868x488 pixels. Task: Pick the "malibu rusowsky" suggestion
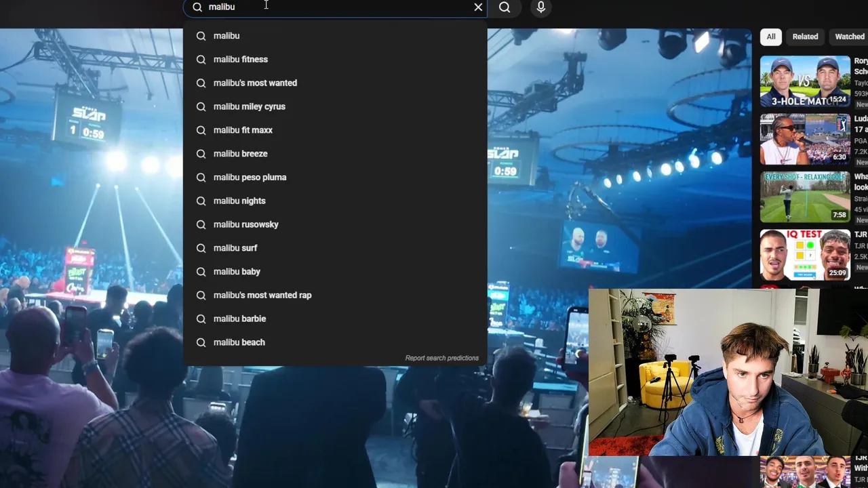(335, 224)
